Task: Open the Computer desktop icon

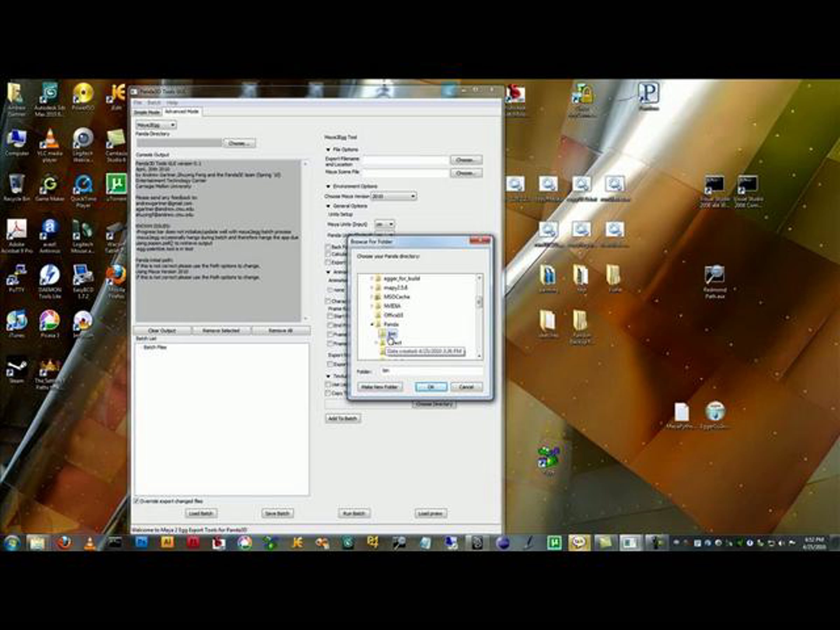Action: 16,142
